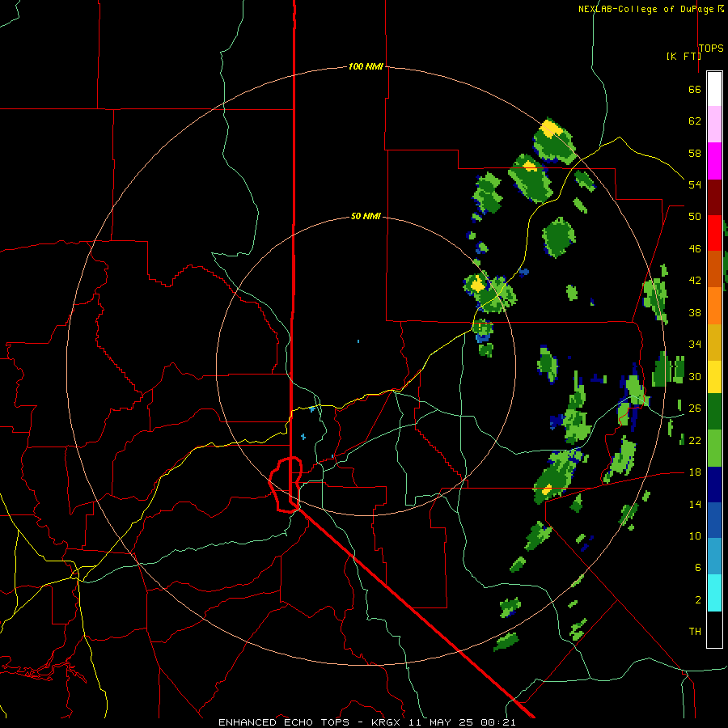Image resolution: width=728 pixels, height=728 pixels.
Task: Select the light green legend swatch
Action: click(714, 448)
